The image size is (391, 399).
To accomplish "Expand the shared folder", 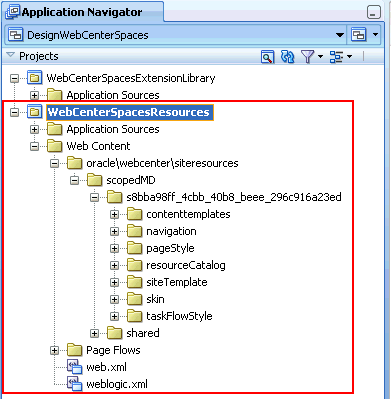I will point(94,333).
